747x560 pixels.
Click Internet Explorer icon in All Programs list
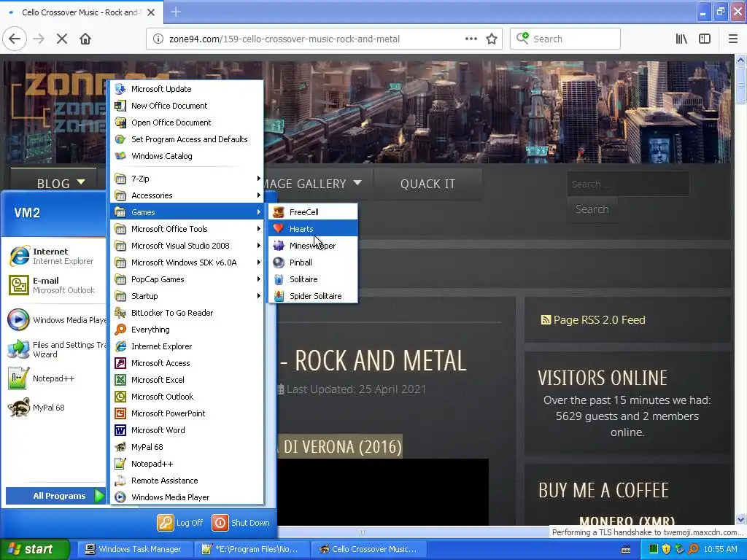pyautogui.click(x=120, y=346)
